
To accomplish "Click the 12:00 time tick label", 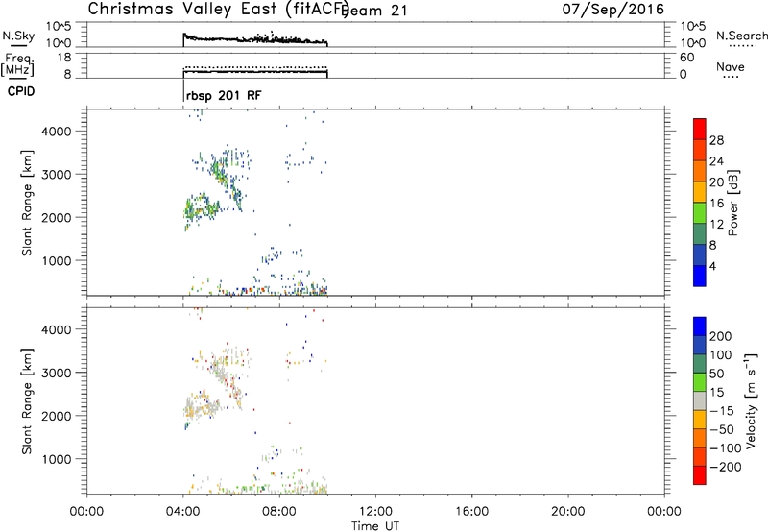I will (x=375, y=512).
